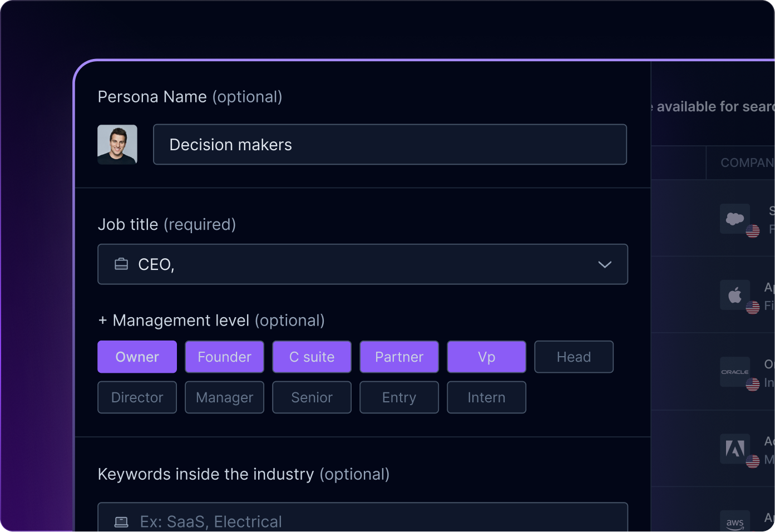The height and width of the screenshot is (532, 775).
Task: Click the Oracle company logo
Action: click(734, 372)
